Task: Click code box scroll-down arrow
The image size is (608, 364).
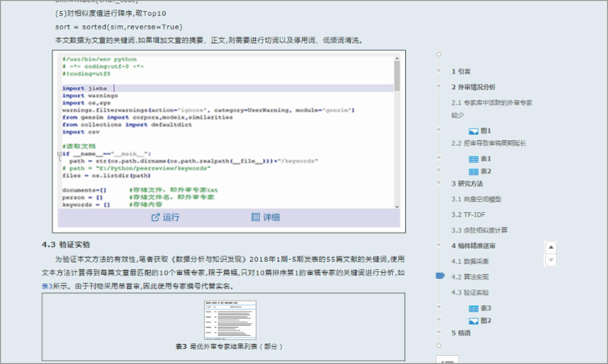Action: tap(397, 207)
